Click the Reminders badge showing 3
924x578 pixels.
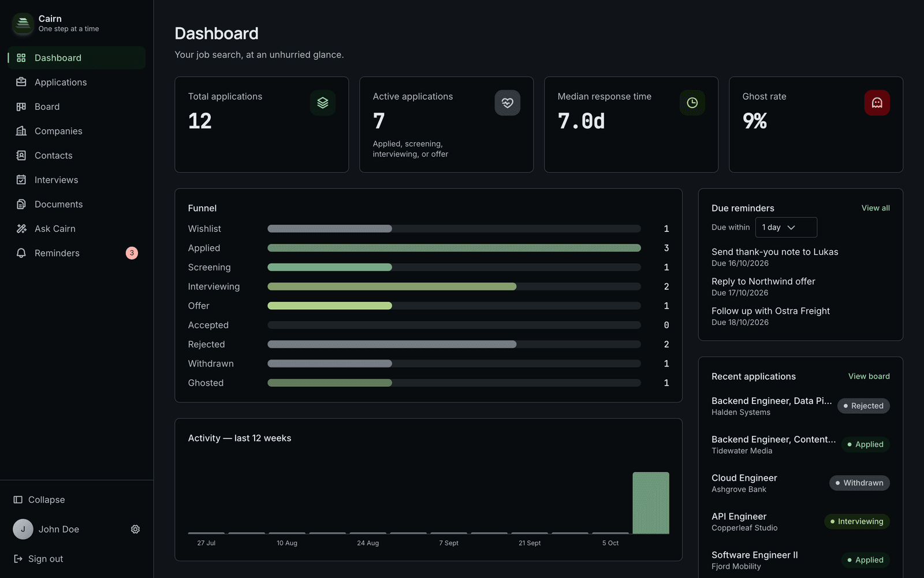(132, 253)
